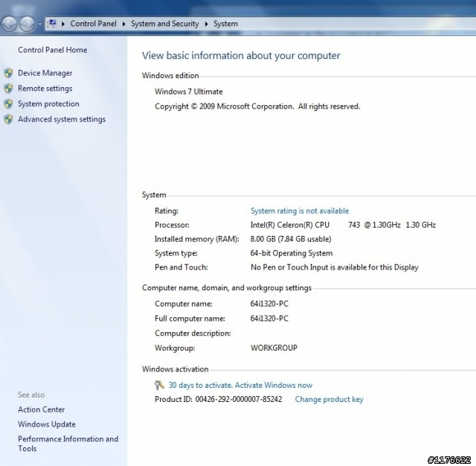This screenshot has width=476, height=466.
Task: Click the keys activation icon
Action: click(159, 385)
